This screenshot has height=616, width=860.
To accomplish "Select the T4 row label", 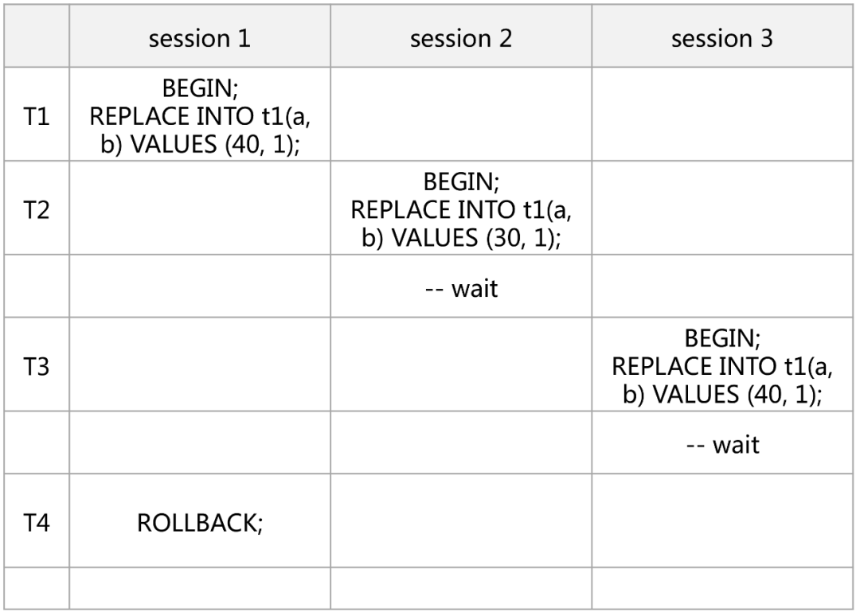I will [37, 522].
